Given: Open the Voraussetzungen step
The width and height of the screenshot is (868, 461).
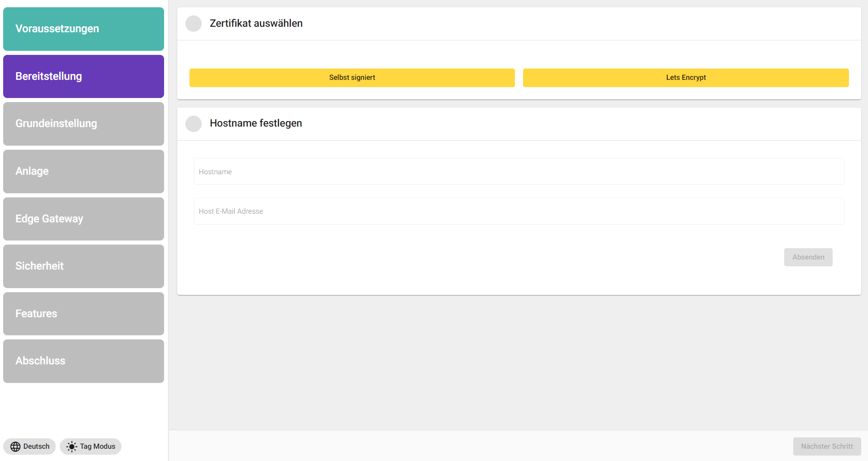Looking at the screenshot, I should pyautogui.click(x=83, y=29).
